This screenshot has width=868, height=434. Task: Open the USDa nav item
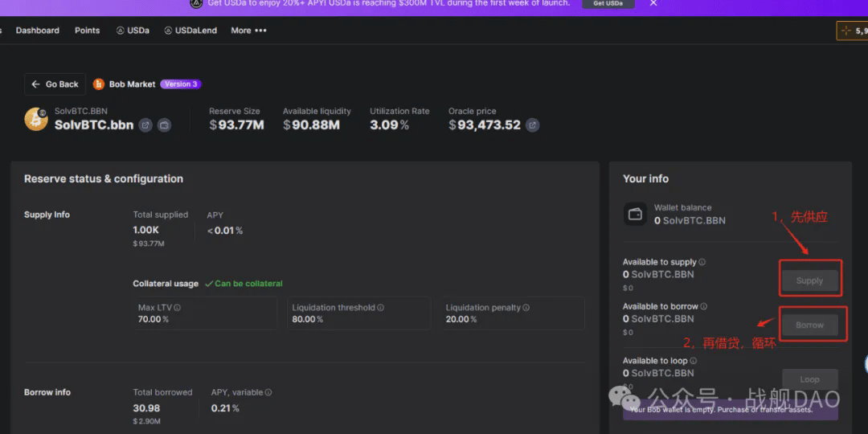click(133, 31)
